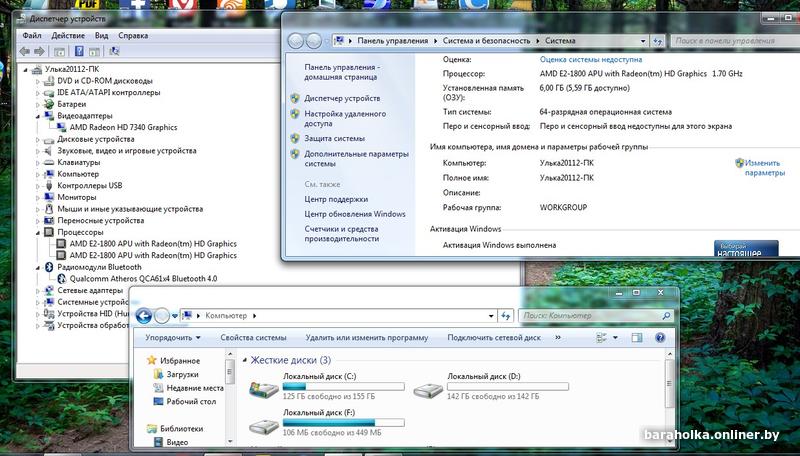Viewport: 800px width, 456px height.
Task: Open Local Disk (D:) drive icon
Action: click(428, 388)
